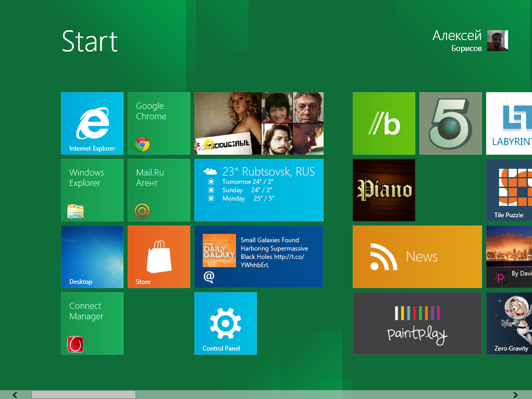532x399 pixels.
Task: Open the Internet Explorer tile
Action: click(92, 123)
